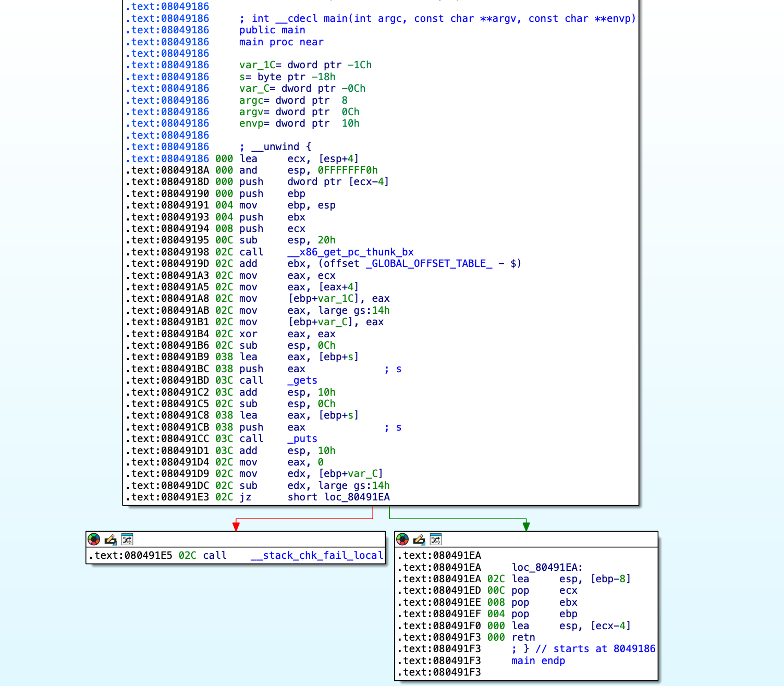Click 'pop ebp' instruction
The width and height of the screenshot is (784, 686).
545,614
